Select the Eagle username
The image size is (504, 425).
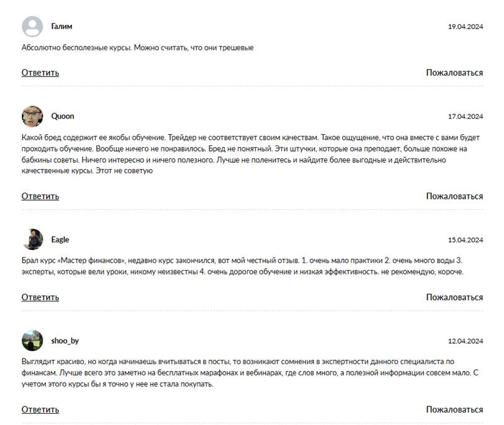coord(60,240)
